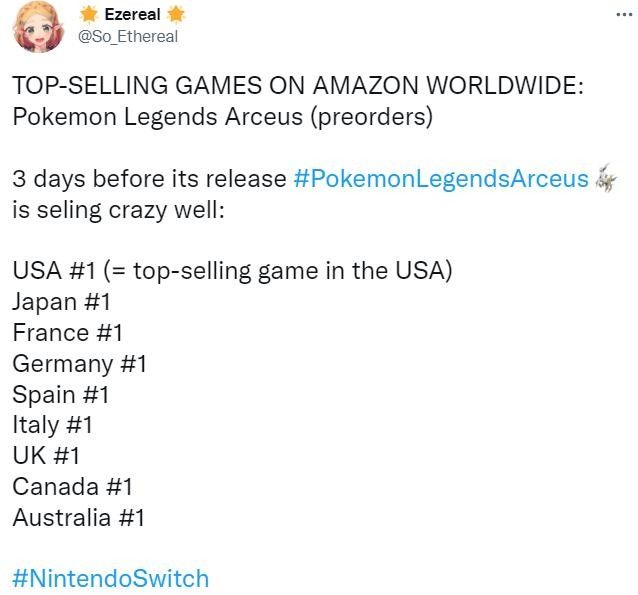Select the Australia #1 line
The height and width of the screenshot is (595, 638).
[x=78, y=518]
